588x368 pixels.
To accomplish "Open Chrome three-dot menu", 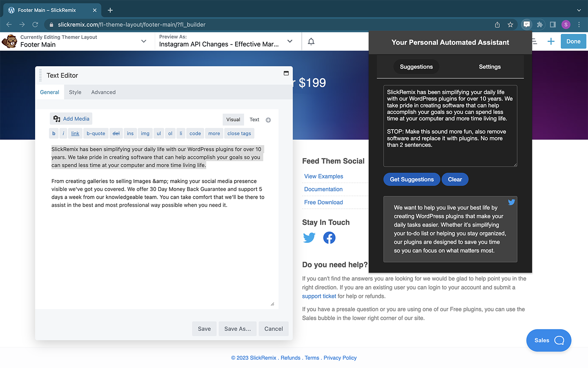I will tap(579, 25).
